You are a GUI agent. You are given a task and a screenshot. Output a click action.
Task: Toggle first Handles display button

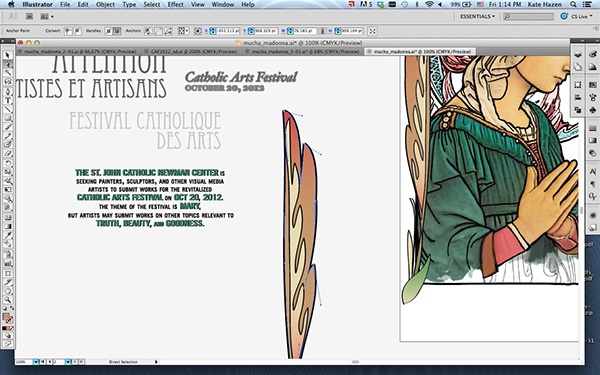[109, 31]
